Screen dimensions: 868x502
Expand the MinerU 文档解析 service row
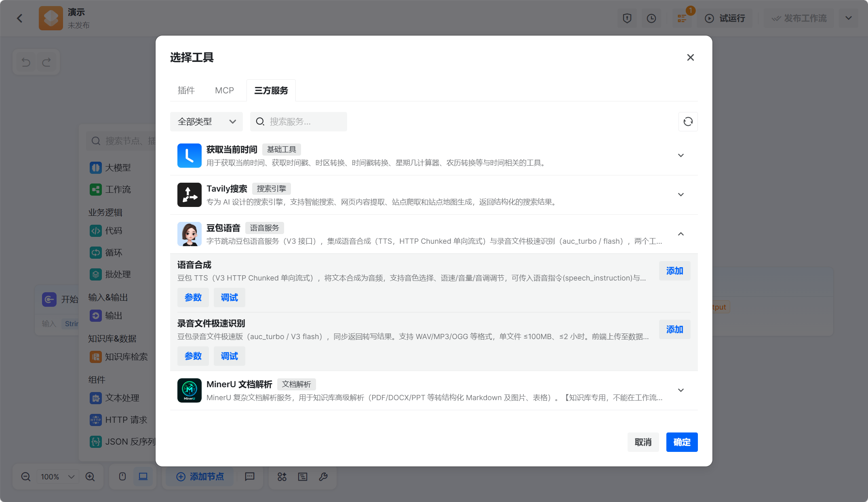click(x=681, y=390)
